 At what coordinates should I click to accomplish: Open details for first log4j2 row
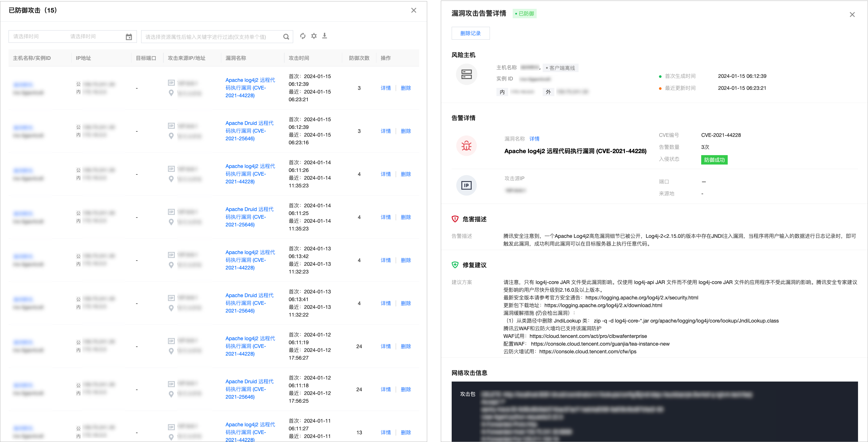coord(386,88)
